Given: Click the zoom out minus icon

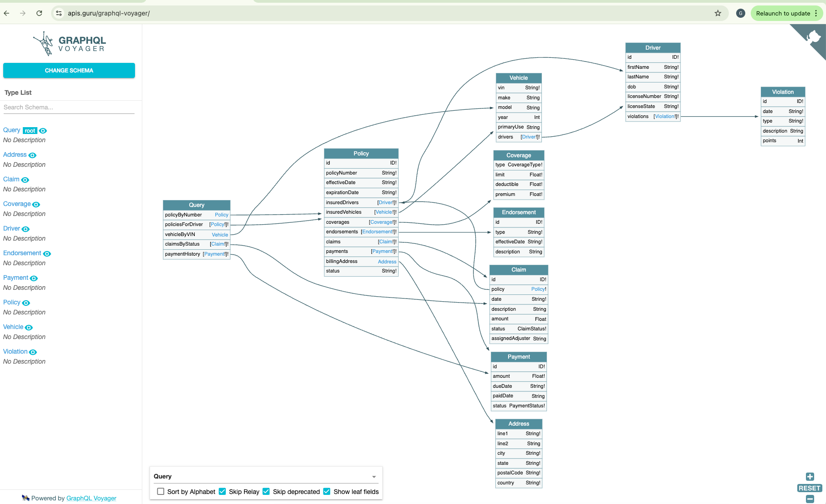Looking at the screenshot, I should 810,499.
